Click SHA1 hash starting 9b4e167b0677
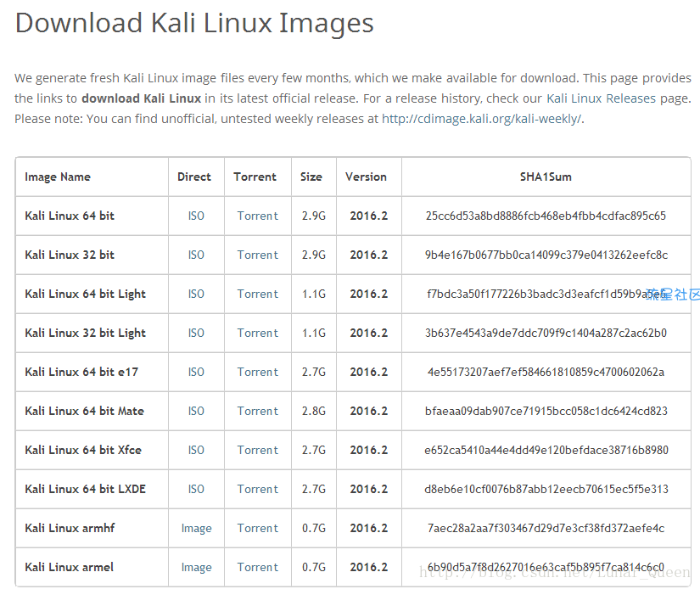Viewport: 700px width, 589px height. (x=546, y=255)
